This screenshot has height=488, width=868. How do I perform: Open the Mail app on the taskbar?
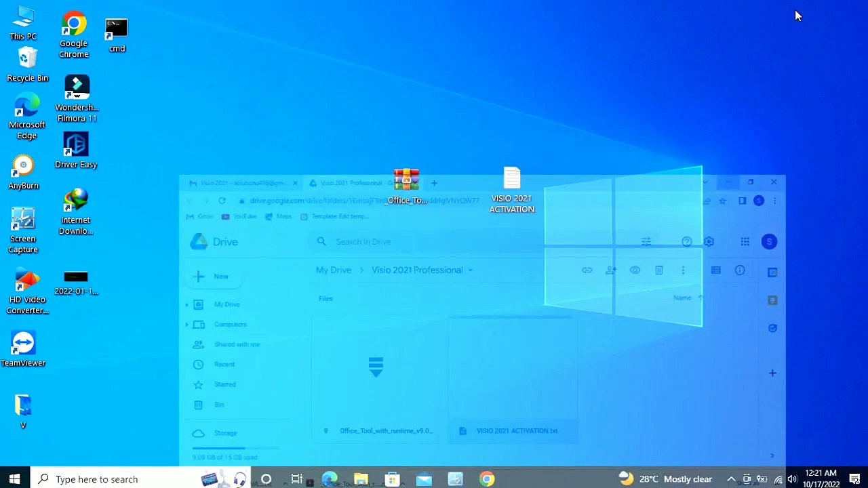coord(424,479)
